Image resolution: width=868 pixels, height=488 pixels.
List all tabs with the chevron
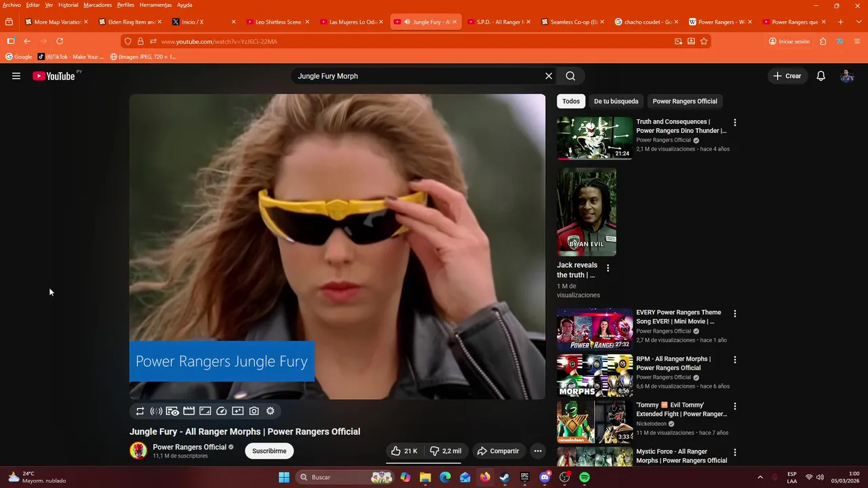(x=858, y=22)
